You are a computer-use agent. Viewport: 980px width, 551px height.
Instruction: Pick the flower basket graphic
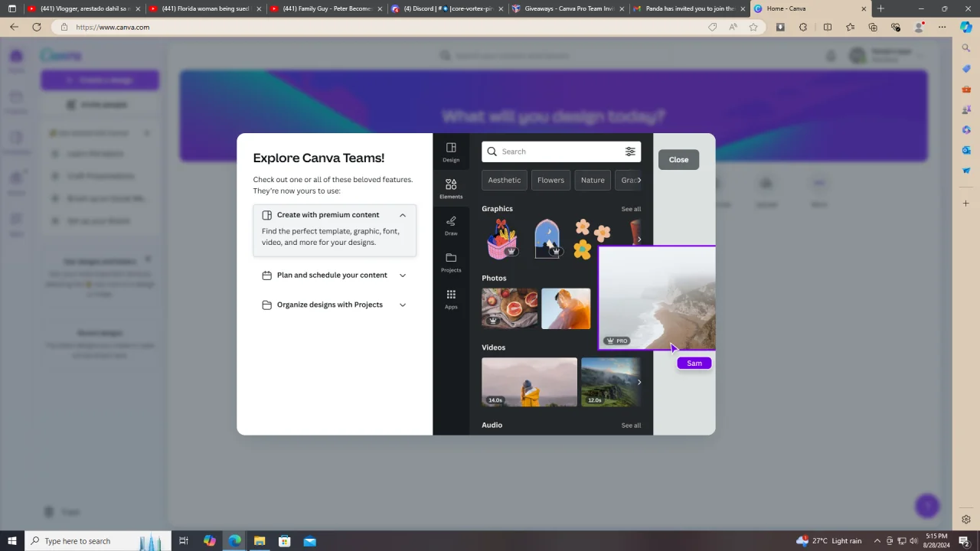[x=503, y=239]
